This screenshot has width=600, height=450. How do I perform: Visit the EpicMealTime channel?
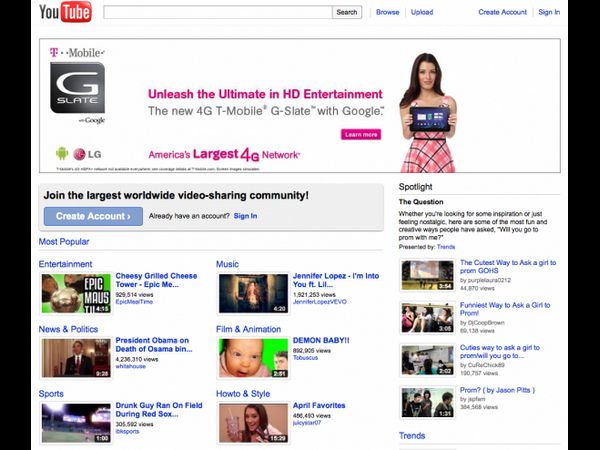tap(134, 302)
